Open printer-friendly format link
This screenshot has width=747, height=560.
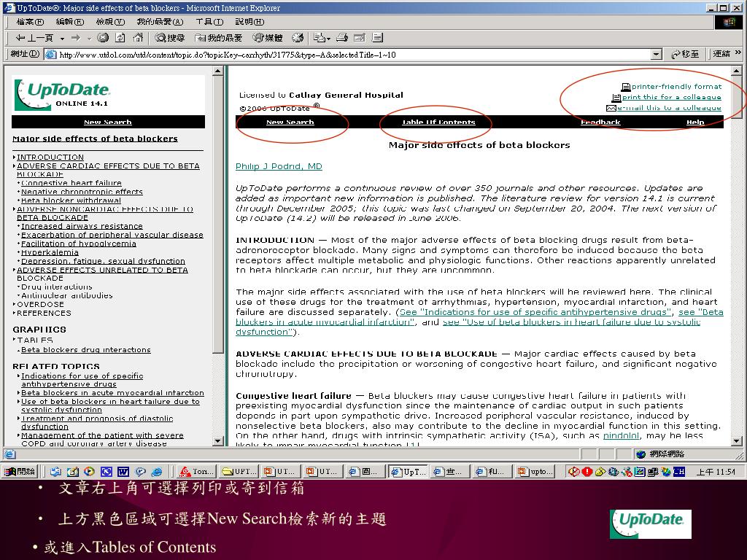pos(676,87)
